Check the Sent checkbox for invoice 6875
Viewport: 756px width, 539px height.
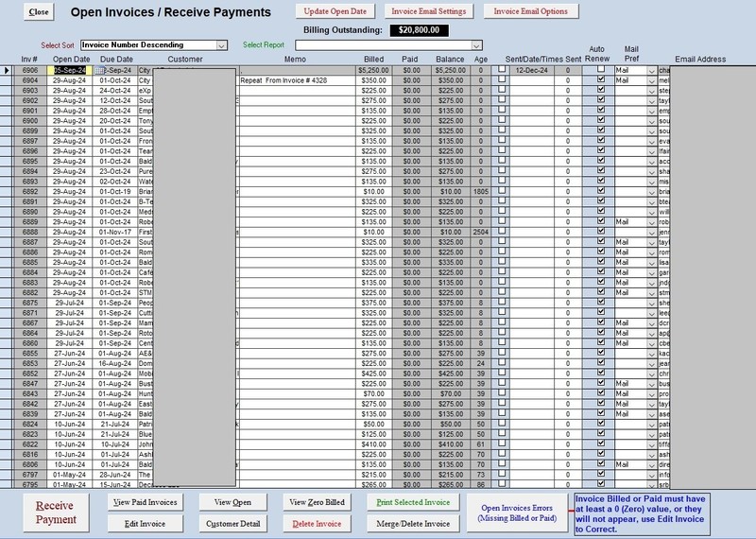click(x=502, y=302)
